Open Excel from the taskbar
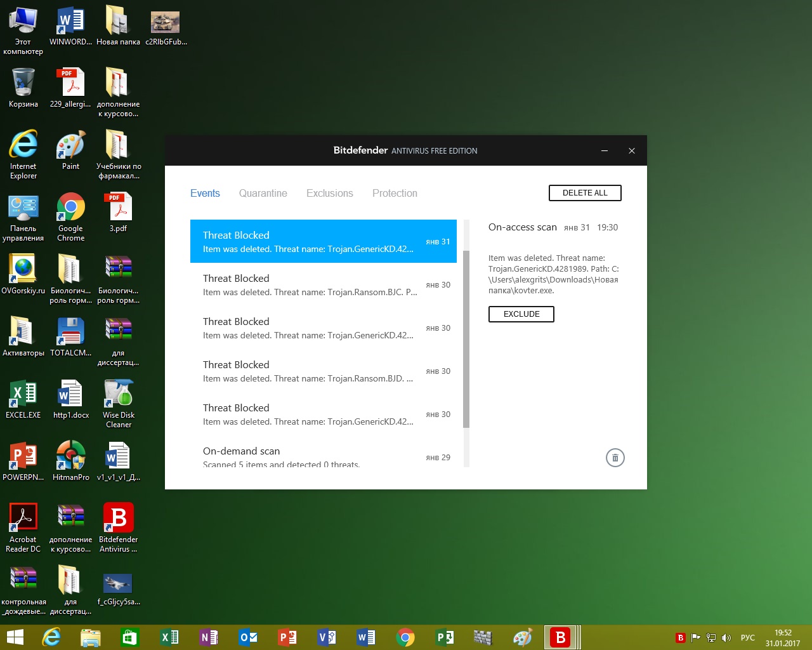 click(169, 637)
